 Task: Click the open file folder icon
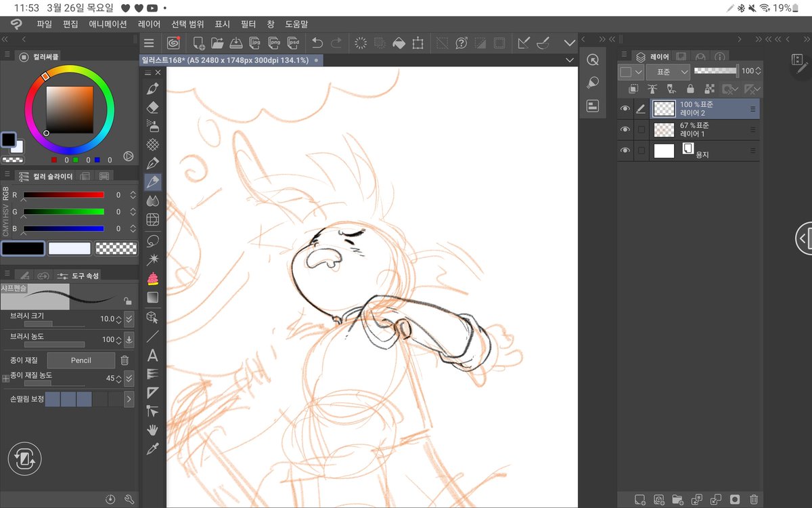[x=217, y=43]
